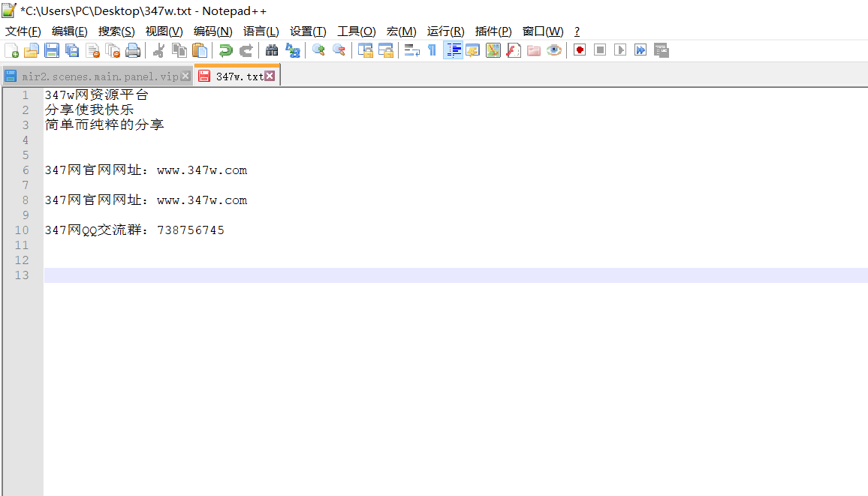Screen dimensions: 868x496
Task: Save the current file with the Save icon
Action: click(52, 50)
